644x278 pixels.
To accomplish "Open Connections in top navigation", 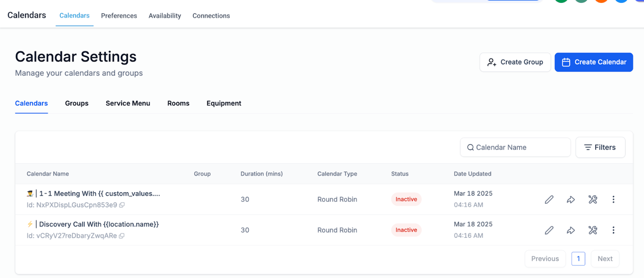I will tap(211, 16).
